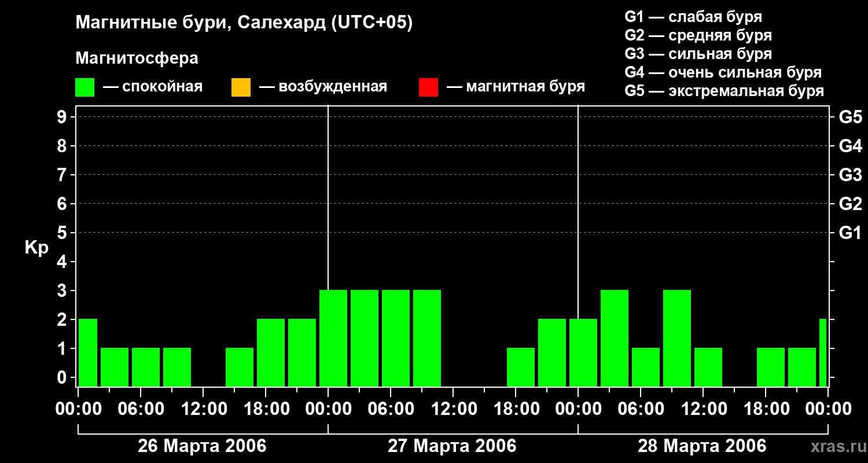Image resolution: width=868 pixels, height=463 pixels.
Task: Click the Kp 2 bar straddling midnight into 28 Марта
Action: pyautogui.click(x=583, y=352)
